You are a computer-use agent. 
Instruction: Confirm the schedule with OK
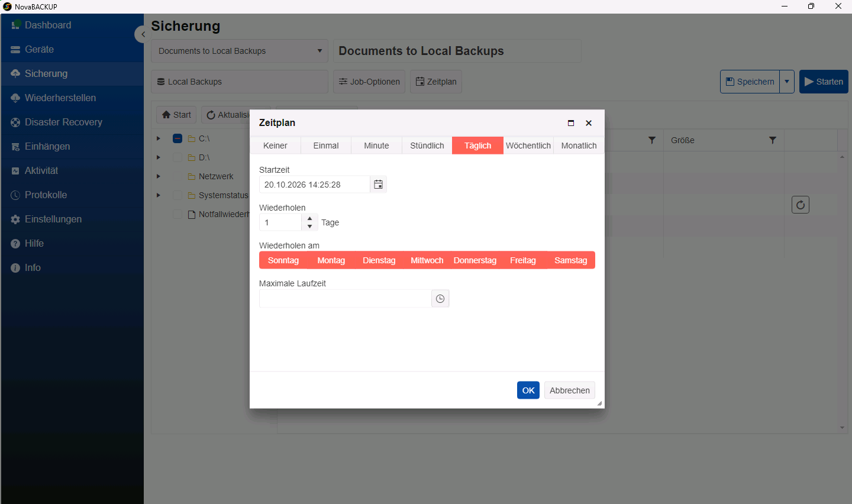[x=528, y=390]
